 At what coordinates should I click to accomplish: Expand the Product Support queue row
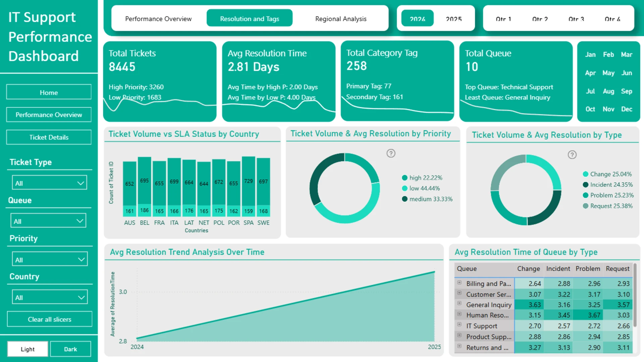click(459, 336)
